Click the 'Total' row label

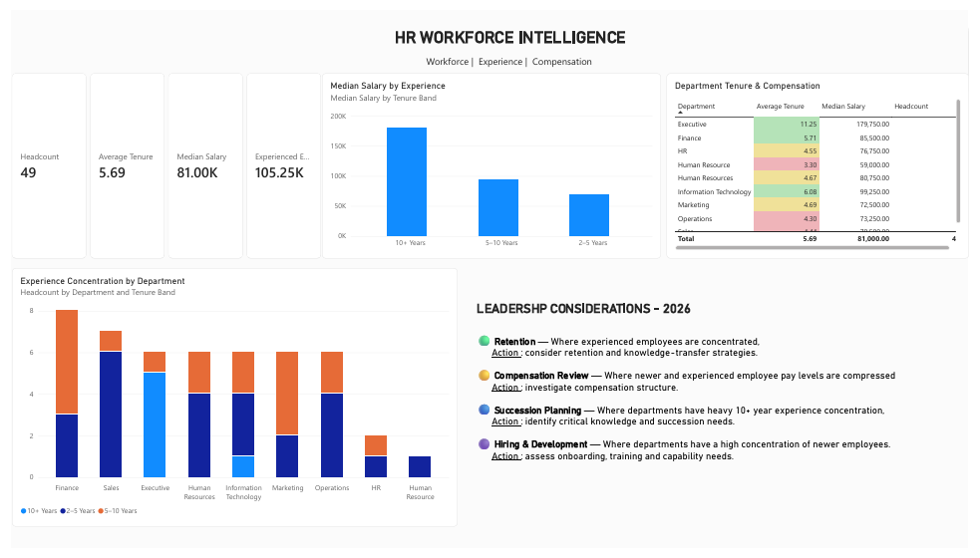coord(686,239)
